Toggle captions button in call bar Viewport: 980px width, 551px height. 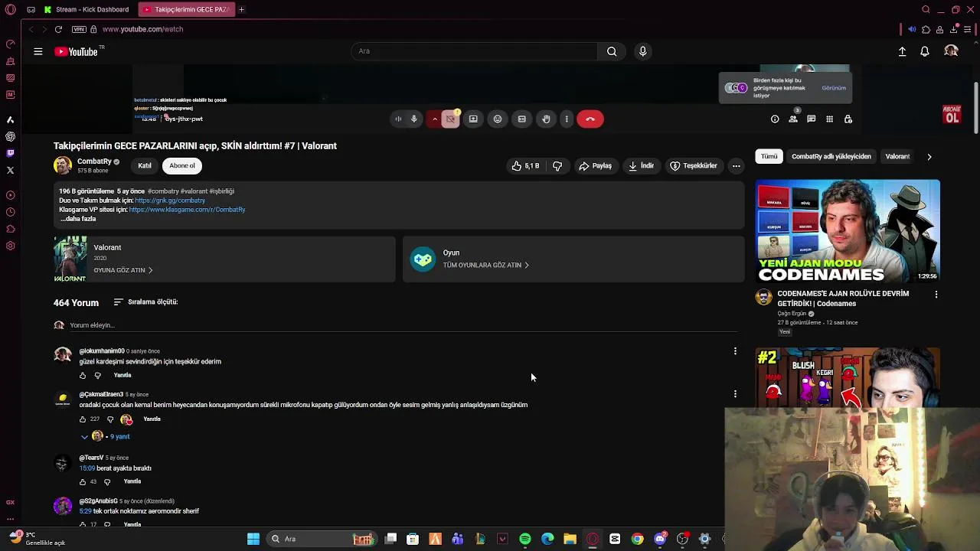coord(522,119)
